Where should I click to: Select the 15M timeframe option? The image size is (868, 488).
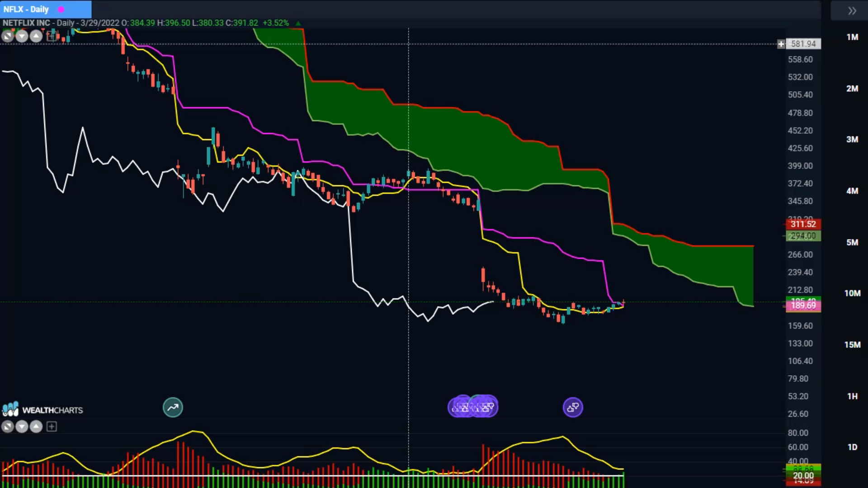coord(852,345)
